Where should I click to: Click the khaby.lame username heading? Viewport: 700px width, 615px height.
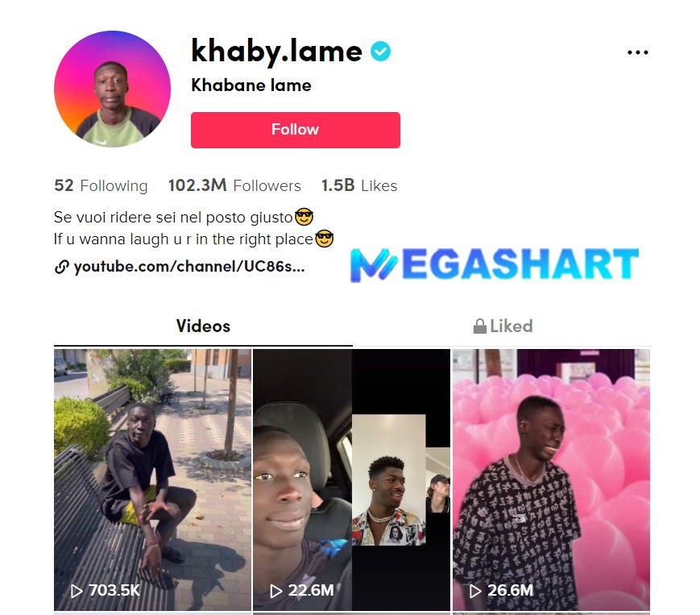click(276, 51)
